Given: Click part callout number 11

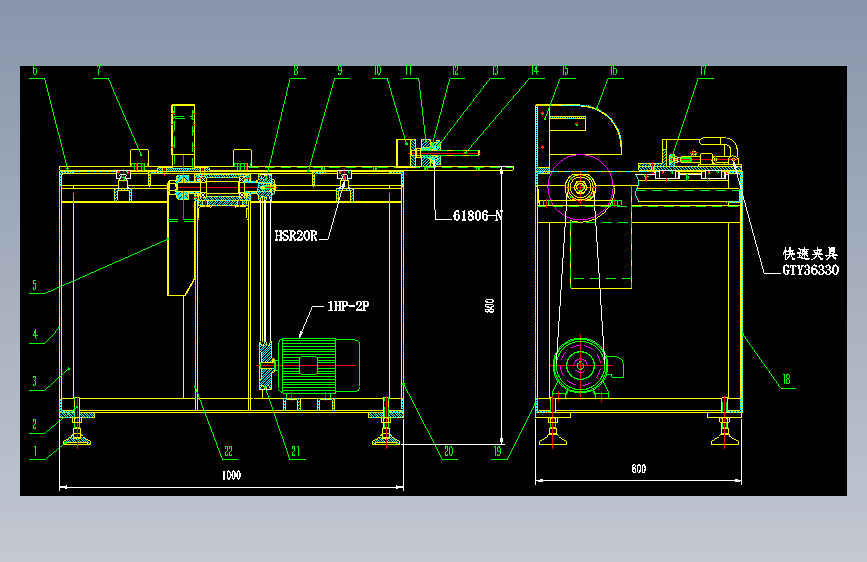Looking at the screenshot, I should [x=408, y=70].
